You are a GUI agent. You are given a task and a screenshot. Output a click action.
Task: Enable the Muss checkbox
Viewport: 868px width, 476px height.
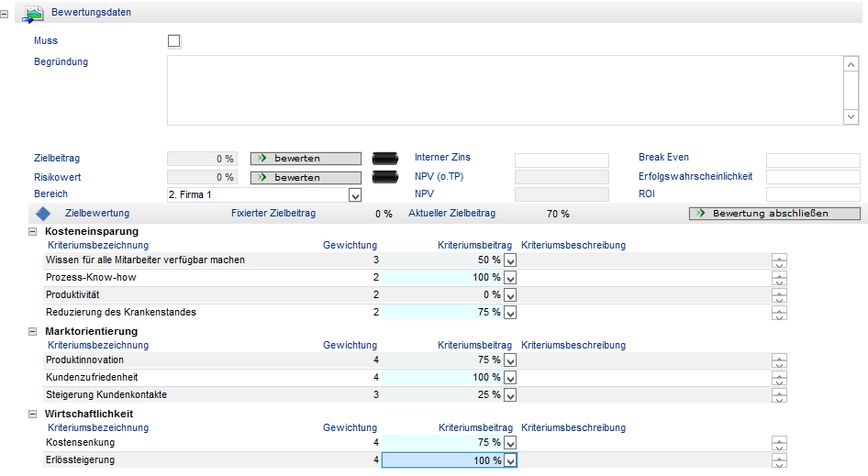point(173,41)
